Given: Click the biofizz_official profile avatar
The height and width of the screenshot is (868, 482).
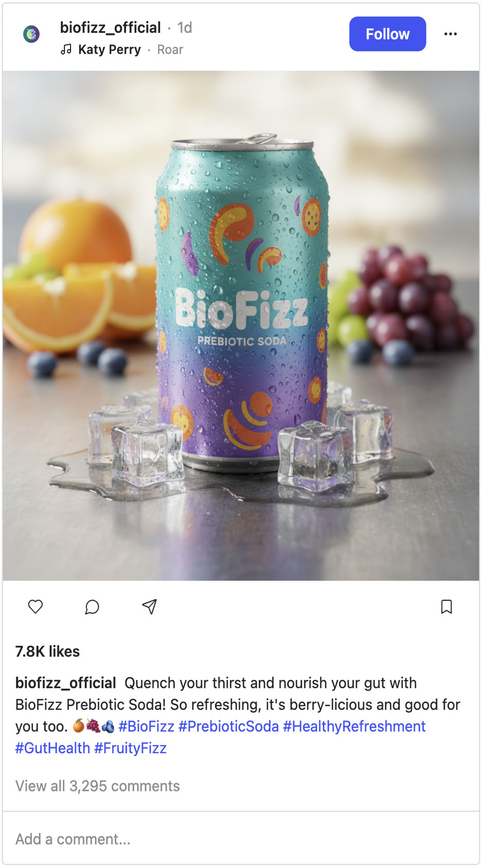Looking at the screenshot, I should coord(31,34).
